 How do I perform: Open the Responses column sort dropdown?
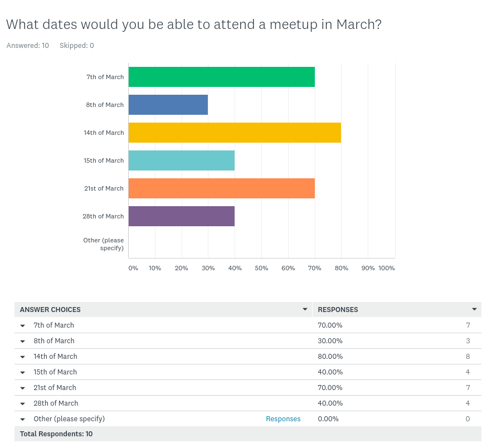coord(474,309)
